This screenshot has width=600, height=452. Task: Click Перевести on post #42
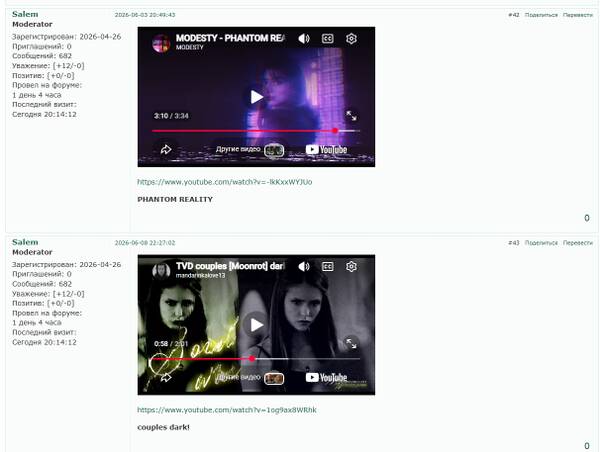[578, 15]
